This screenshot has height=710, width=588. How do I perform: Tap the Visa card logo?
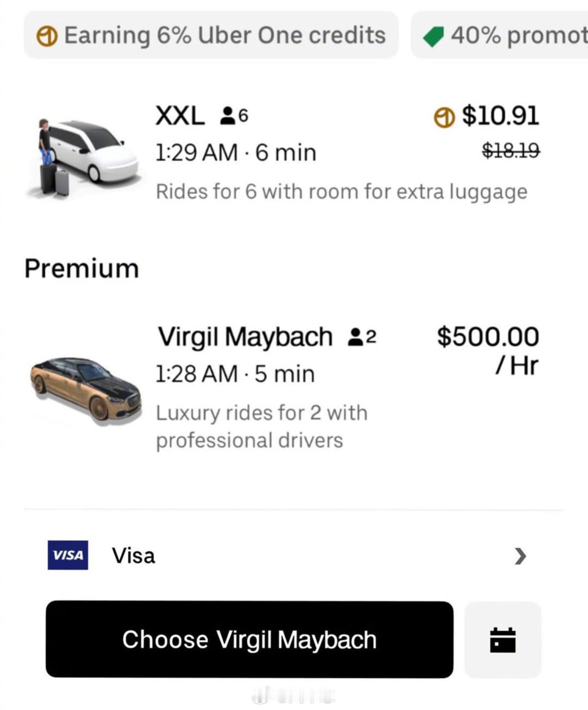tap(68, 555)
